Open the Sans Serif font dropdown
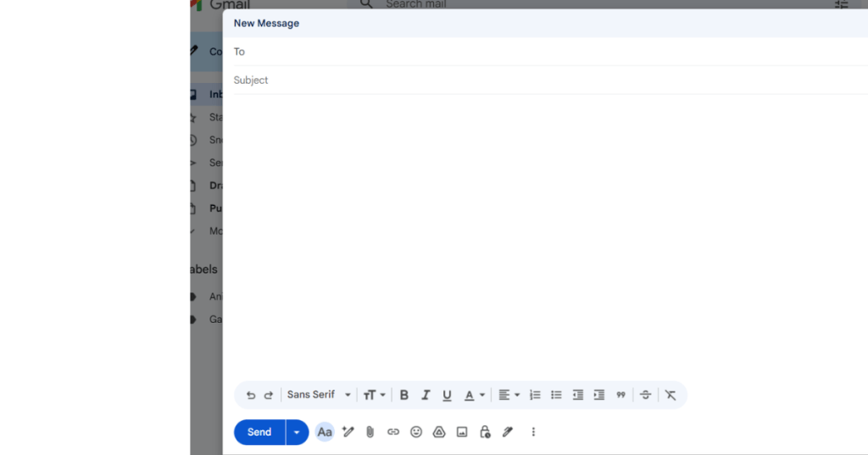The height and width of the screenshot is (455, 868). click(x=319, y=395)
